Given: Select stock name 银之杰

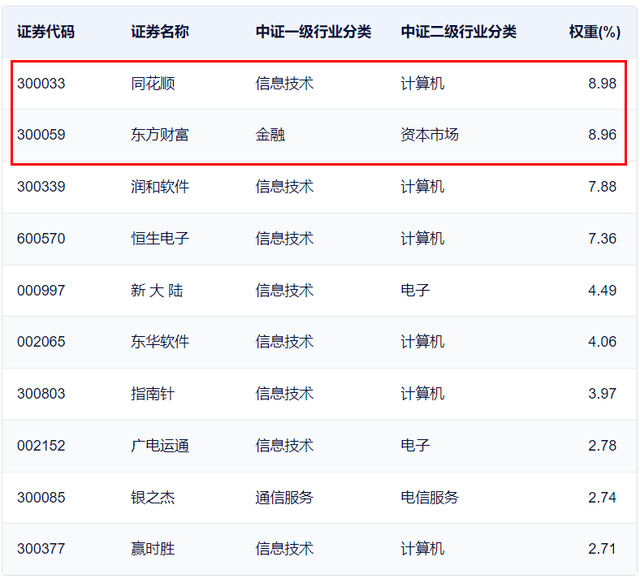Looking at the screenshot, I should click(x=153, y=498).
